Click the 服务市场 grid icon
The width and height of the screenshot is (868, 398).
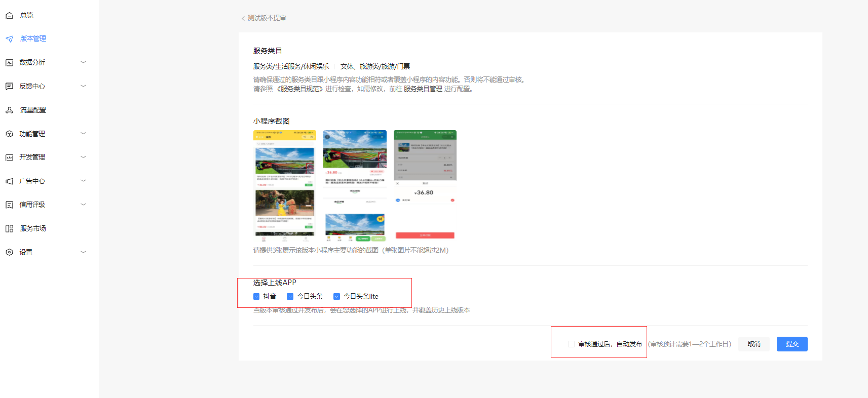[x=9, y=228]
